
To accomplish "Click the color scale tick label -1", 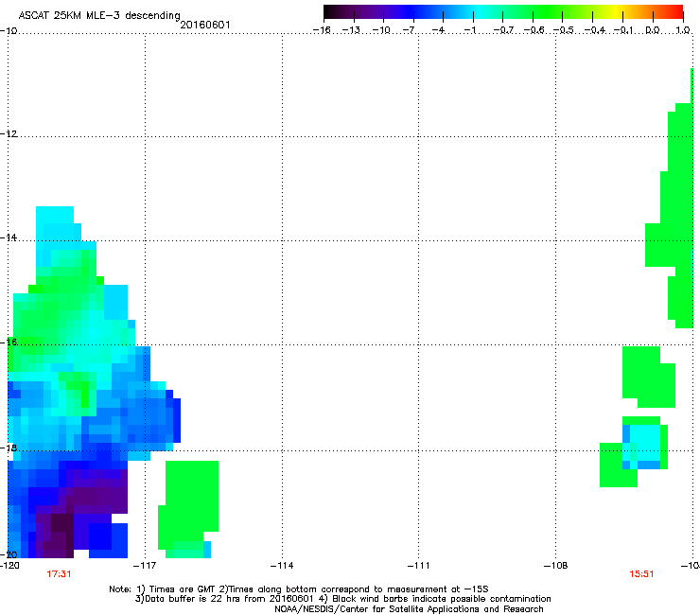I will [469, 30].
